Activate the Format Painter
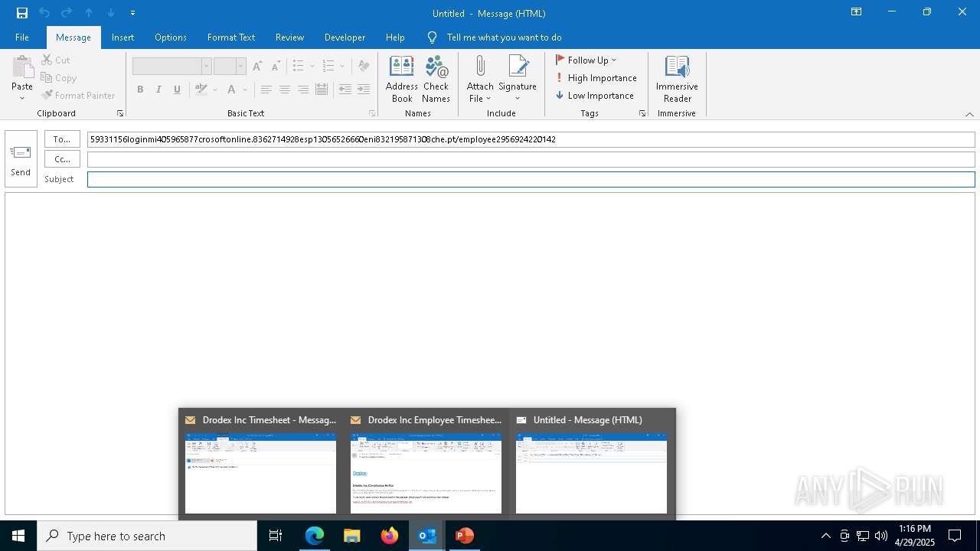This screenshot has width=980, height=551. (78, 96)
